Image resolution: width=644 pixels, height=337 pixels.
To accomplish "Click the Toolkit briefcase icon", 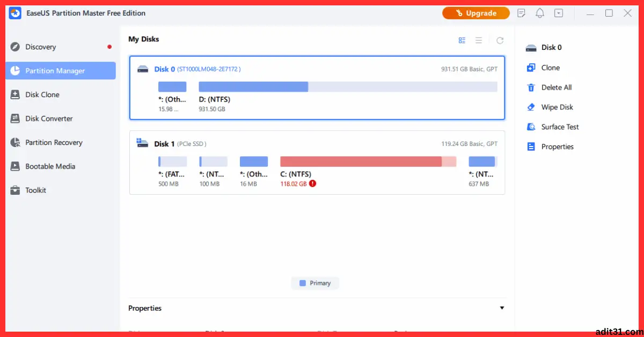I will point(15,190).
